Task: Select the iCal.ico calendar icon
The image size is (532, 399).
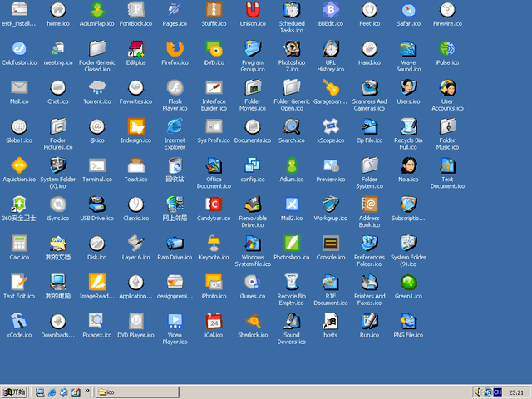Action: [214, 321]
